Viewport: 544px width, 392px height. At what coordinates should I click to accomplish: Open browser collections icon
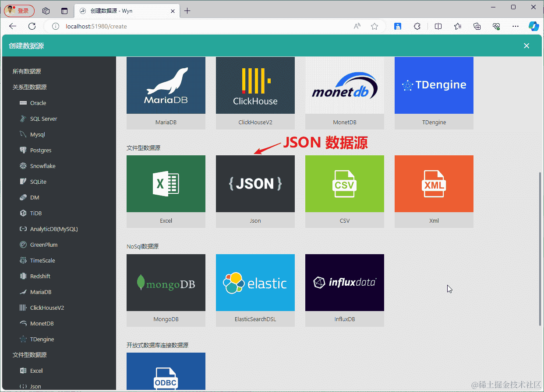(x=477, y=26)
